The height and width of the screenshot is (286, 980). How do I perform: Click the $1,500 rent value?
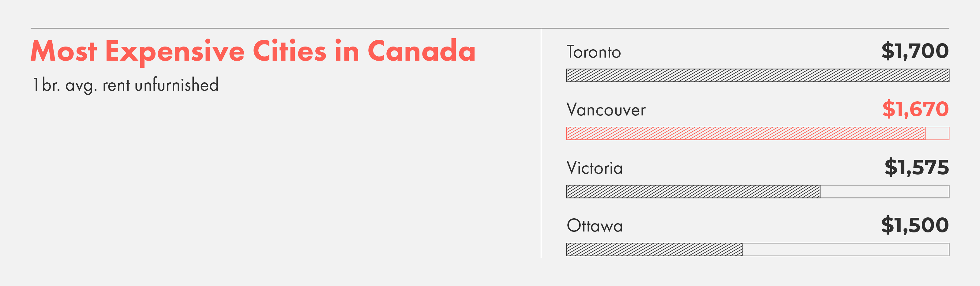click(915, 225)
